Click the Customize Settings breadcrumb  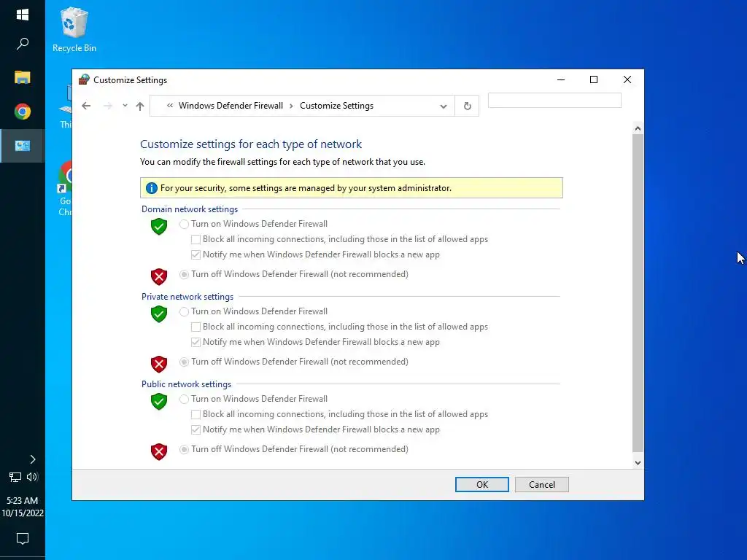336,106
